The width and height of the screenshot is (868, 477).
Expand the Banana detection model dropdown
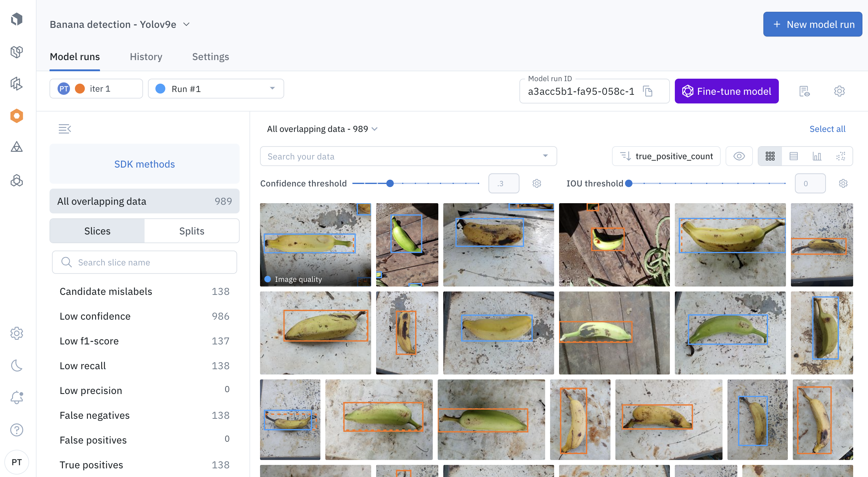[186, 24]
